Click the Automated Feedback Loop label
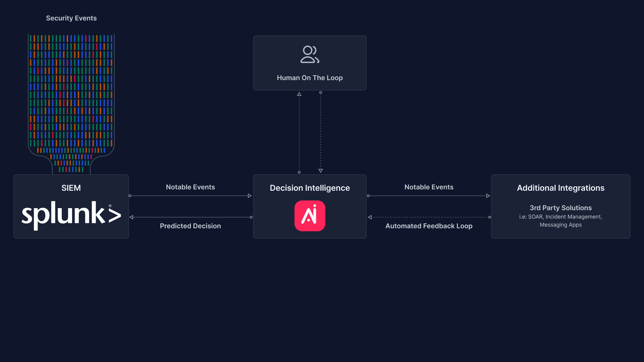 (x=429, y=226)
